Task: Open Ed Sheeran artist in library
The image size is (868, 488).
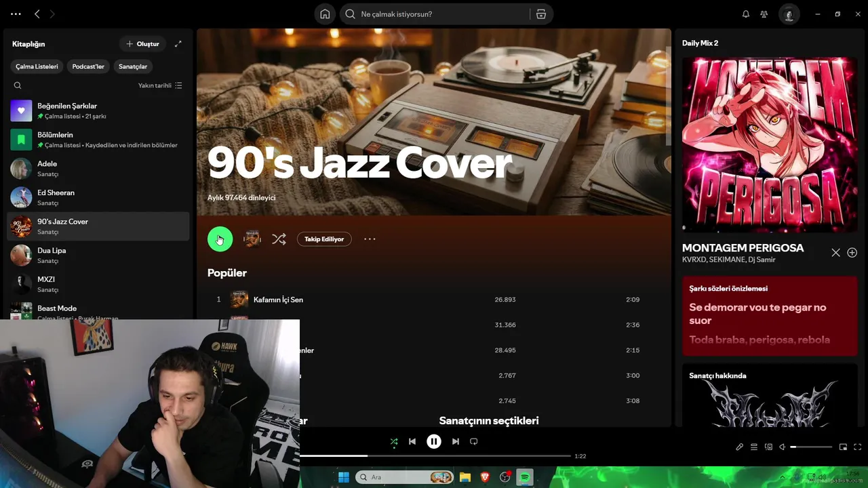Action: click(x=98, y=197)
